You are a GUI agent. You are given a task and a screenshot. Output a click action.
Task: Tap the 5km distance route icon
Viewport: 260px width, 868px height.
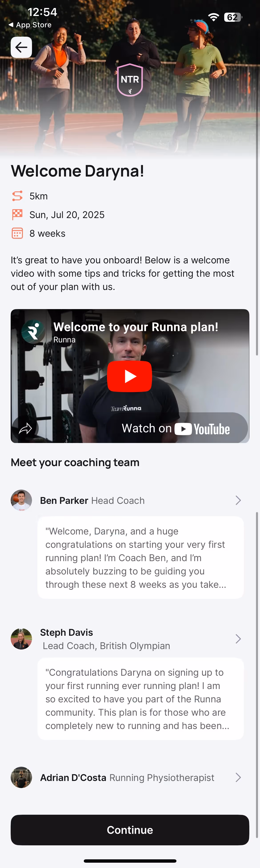point(17,196)
